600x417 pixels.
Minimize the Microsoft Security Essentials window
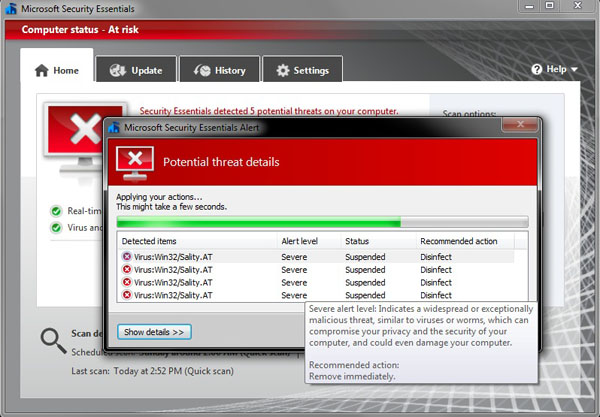coord(529,6)
